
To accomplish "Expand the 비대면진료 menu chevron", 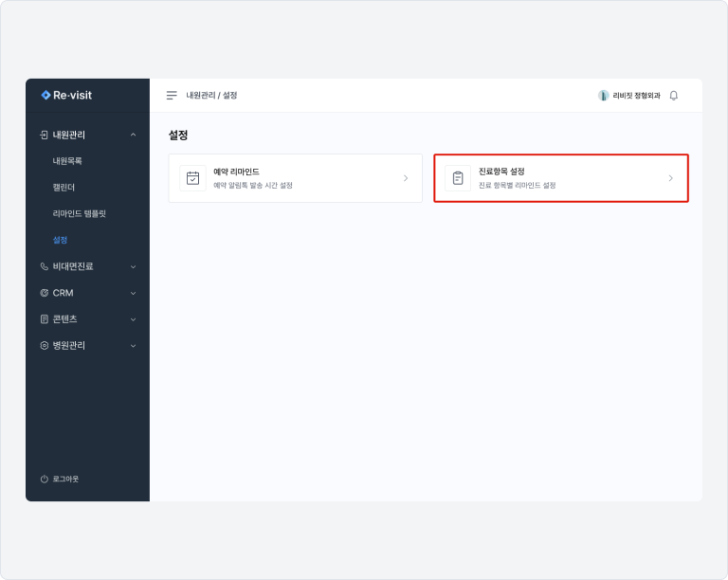I will click(x=133, y=267).
